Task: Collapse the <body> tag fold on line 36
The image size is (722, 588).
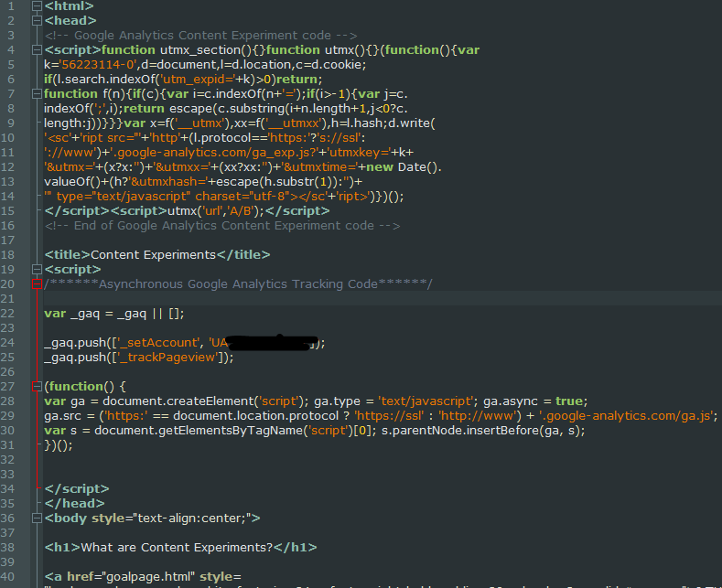Action: click(x=37, y=519)
